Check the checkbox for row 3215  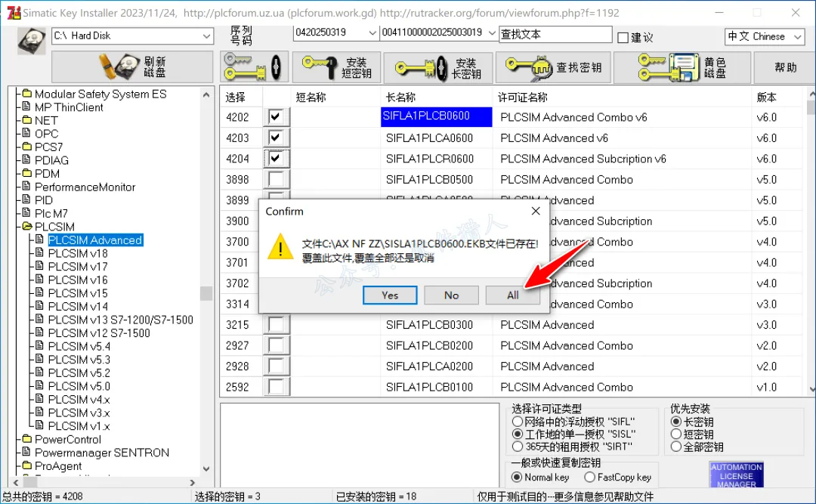[x=276, y=324]
